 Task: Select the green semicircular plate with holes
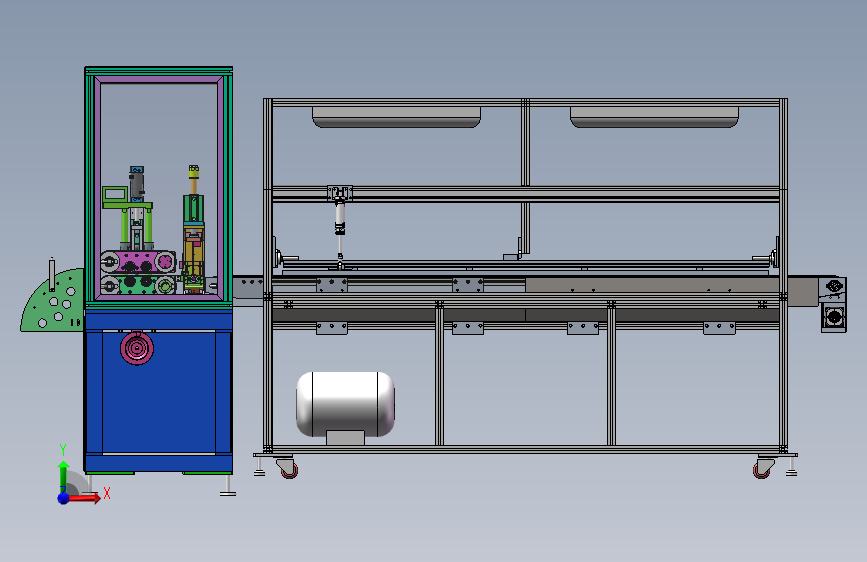click(x=53, y=301)
